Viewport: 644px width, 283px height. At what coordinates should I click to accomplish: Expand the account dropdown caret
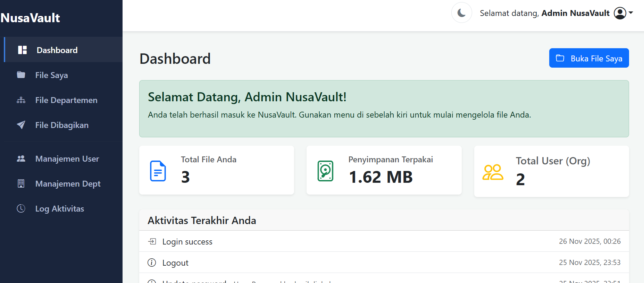(x=631, y=13)
